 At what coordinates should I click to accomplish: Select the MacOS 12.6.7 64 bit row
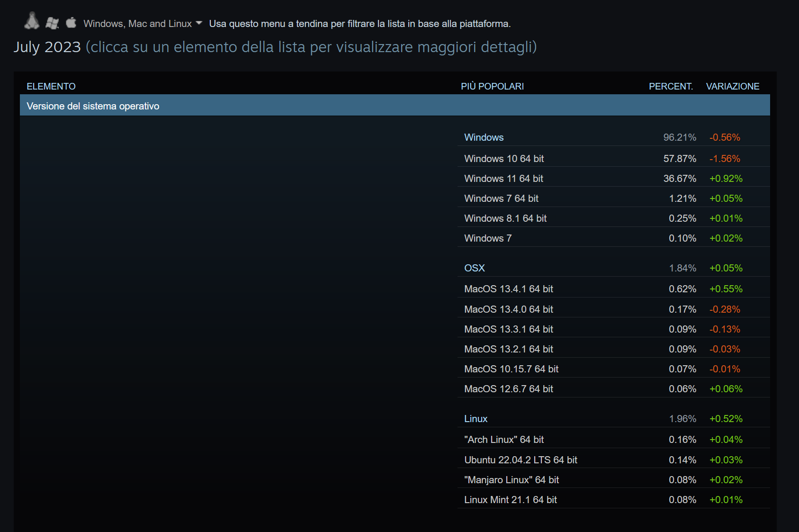[613, 388]
